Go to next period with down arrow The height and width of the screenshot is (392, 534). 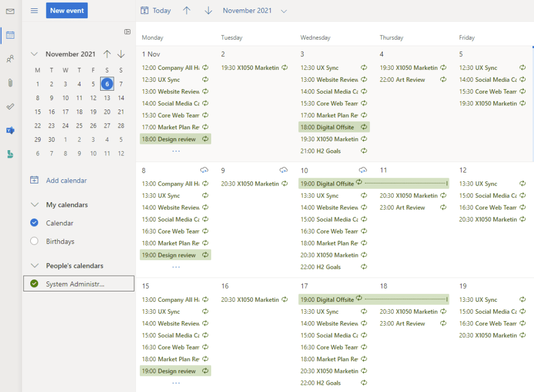(x=209, y=11)
